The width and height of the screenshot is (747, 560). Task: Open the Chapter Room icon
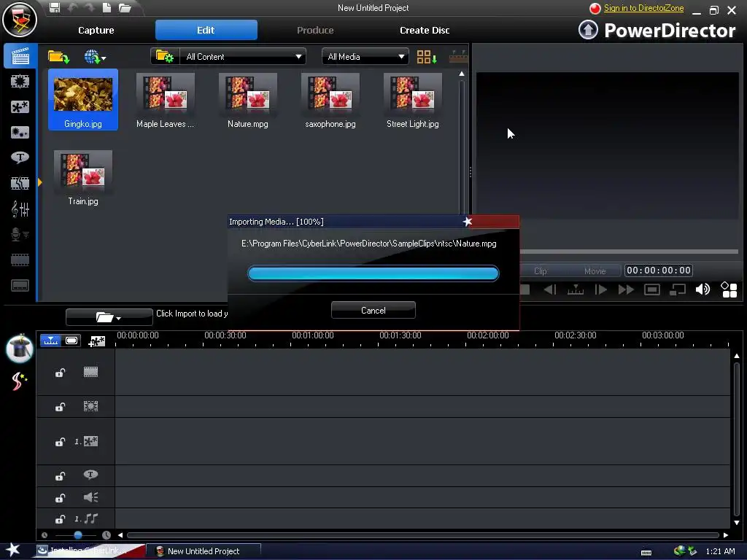click(20, 260)
